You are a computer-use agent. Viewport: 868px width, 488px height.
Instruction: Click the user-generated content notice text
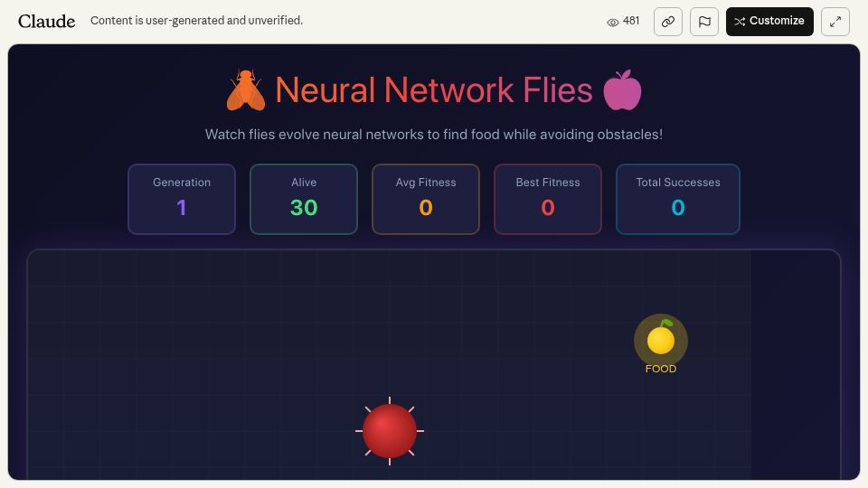pyautogui.click(x=196, y=21)
